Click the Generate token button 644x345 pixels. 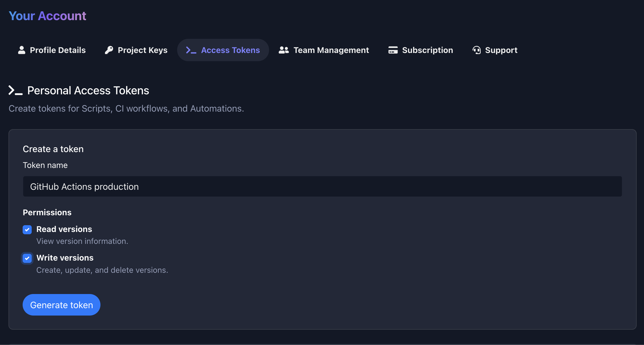(61, 305)
